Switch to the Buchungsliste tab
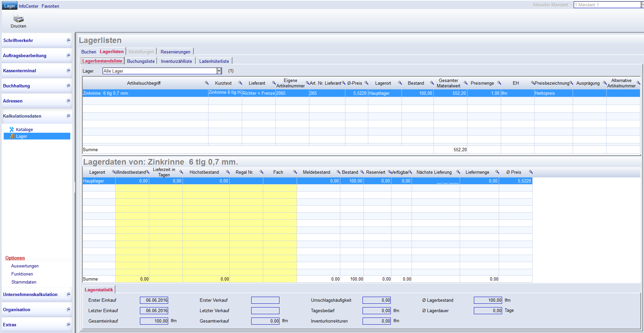 coord(141,61)
